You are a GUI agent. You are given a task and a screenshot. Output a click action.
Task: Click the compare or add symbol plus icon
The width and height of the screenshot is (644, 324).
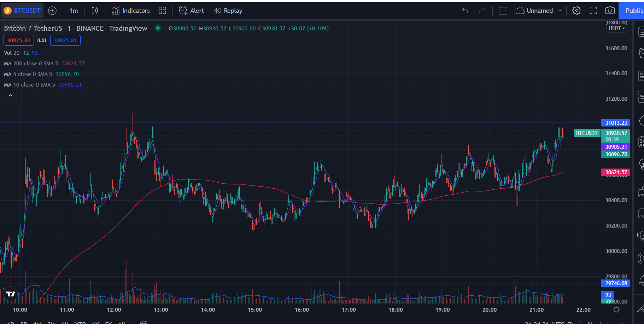pyautogui.click(x=52, y=11)
